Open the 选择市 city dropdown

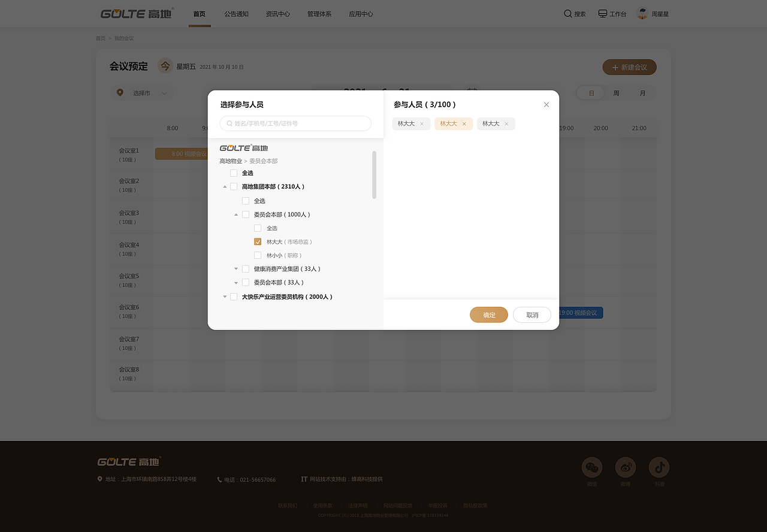[x=143, y=93]
